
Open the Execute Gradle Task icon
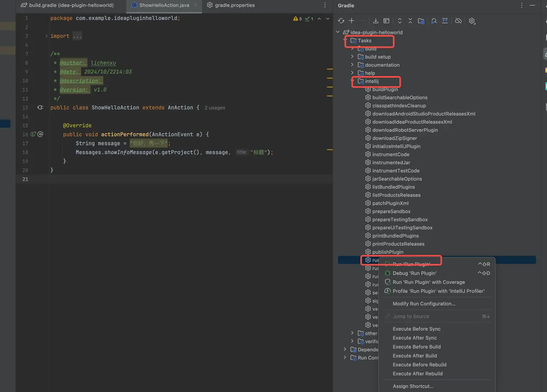pyautogui.click(x=386, y=21)
